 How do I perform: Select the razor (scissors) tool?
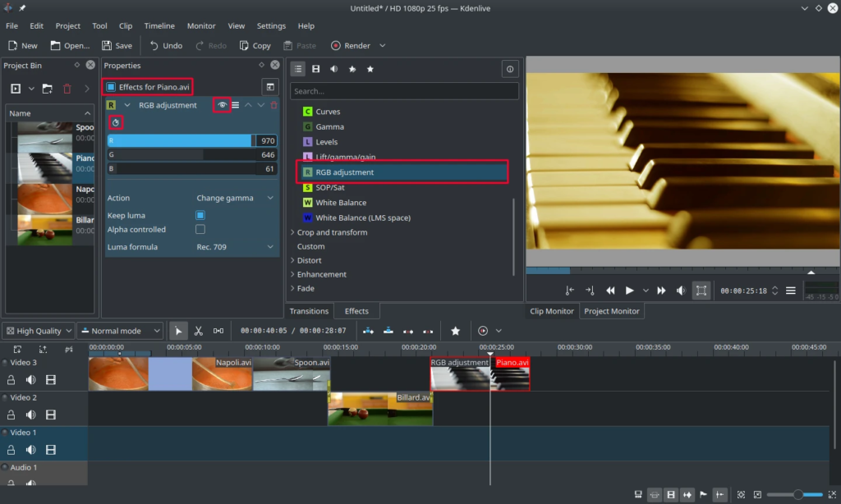click(x=198, y=331)
